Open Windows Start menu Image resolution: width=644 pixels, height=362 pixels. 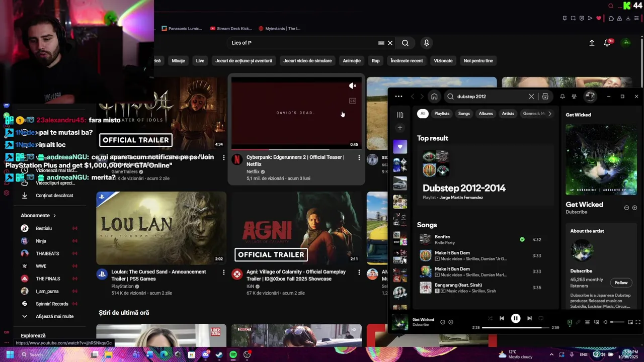click(10, 354)
